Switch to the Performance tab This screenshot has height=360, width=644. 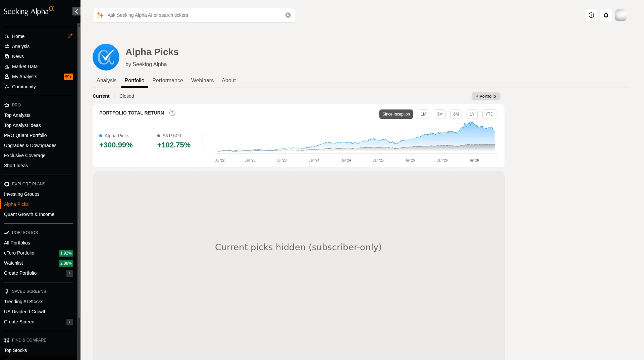point(168,81)
